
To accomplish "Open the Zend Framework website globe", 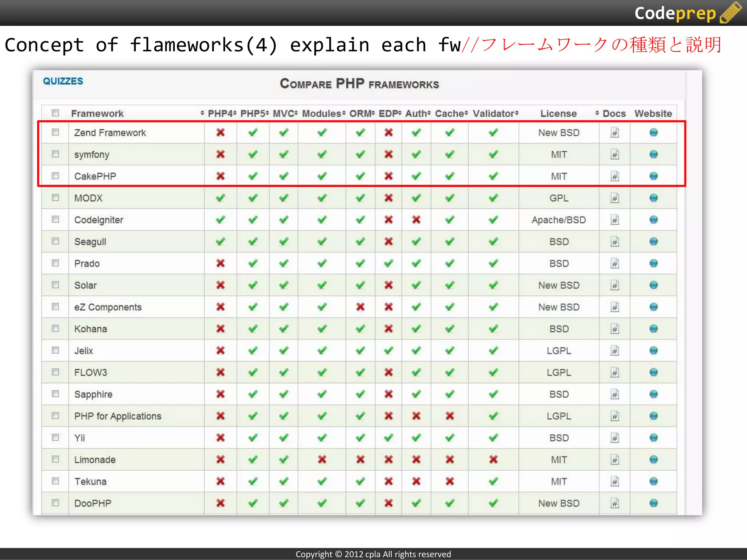I will coord(653,132).
